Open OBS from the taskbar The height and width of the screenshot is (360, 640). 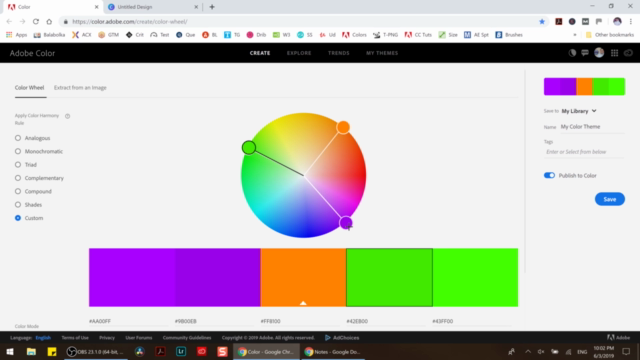coord(96,351)
